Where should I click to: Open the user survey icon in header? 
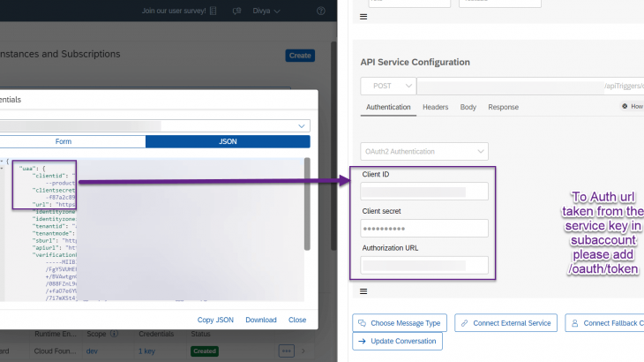pos(213,11)
